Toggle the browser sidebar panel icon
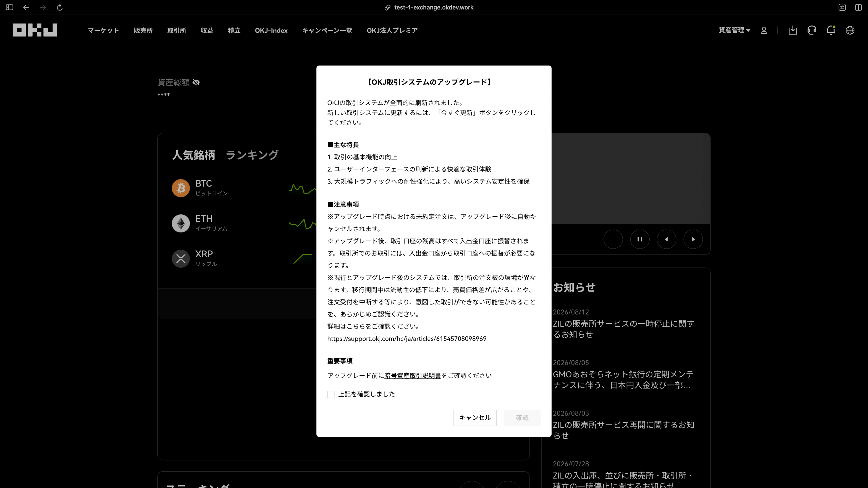Screen dimensions: 868x488 [9, 7]
